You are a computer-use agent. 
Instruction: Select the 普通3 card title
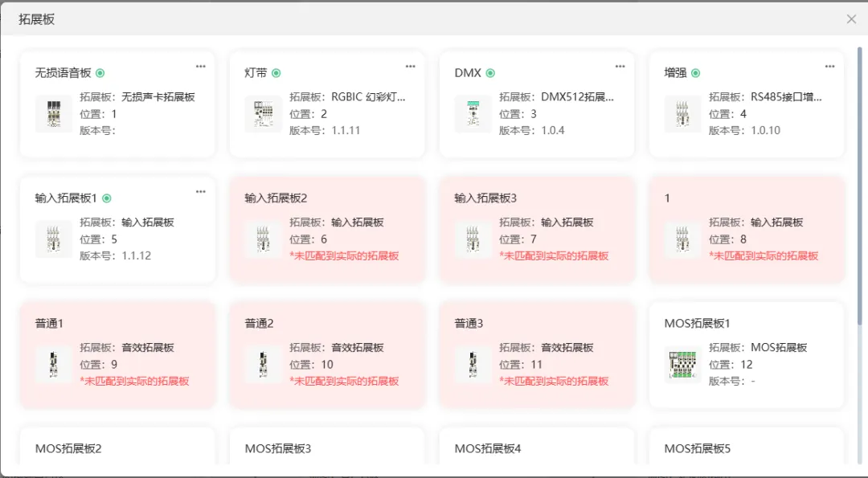click(x=469, y=324)
